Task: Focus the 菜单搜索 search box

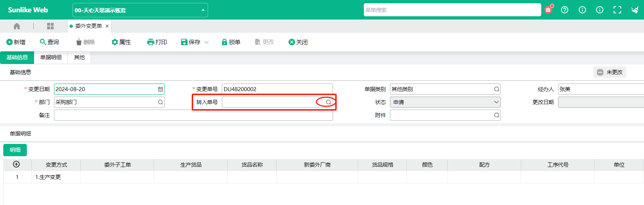Action: click(452, 10)
